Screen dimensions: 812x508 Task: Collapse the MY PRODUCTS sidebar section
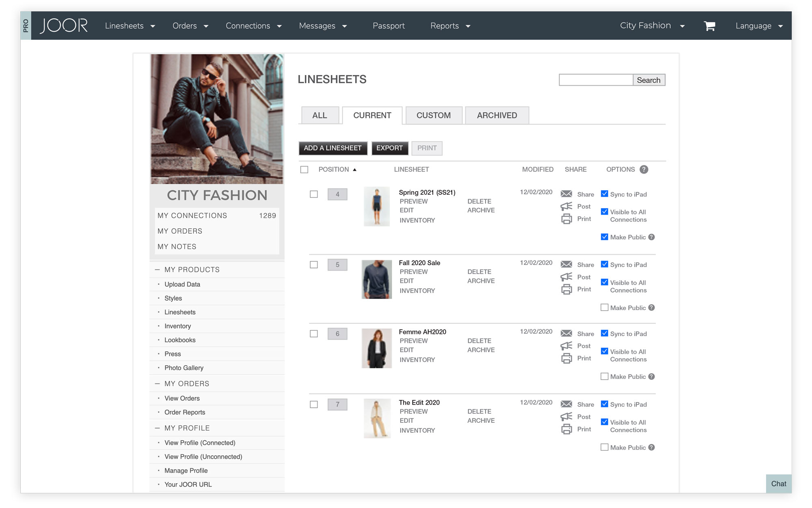pyautogui.click(x=157, y=269)
